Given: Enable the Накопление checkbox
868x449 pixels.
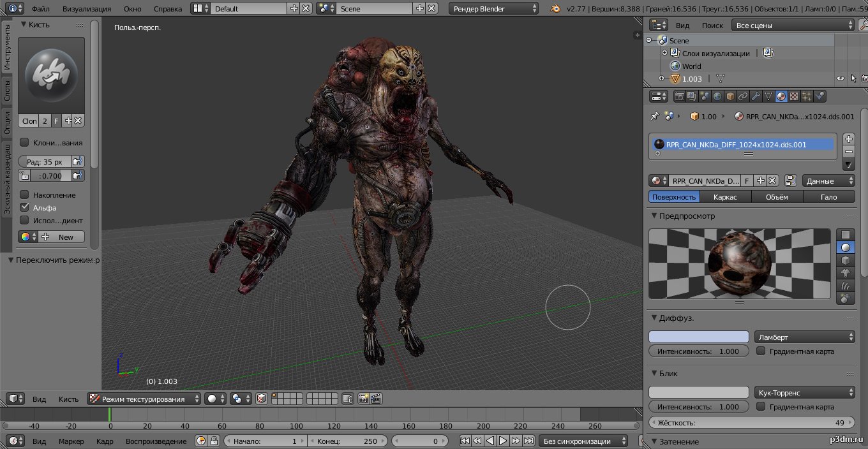Looking at the screenshot, I should tap(24, 195).
